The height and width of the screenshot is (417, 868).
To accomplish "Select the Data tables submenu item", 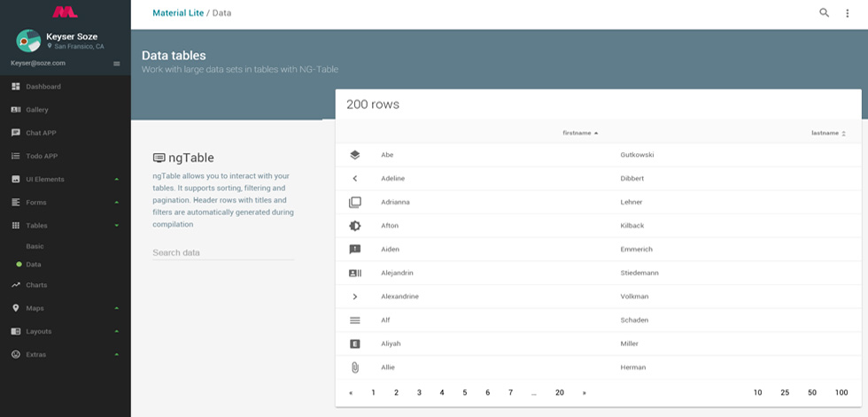I will 34,265.
